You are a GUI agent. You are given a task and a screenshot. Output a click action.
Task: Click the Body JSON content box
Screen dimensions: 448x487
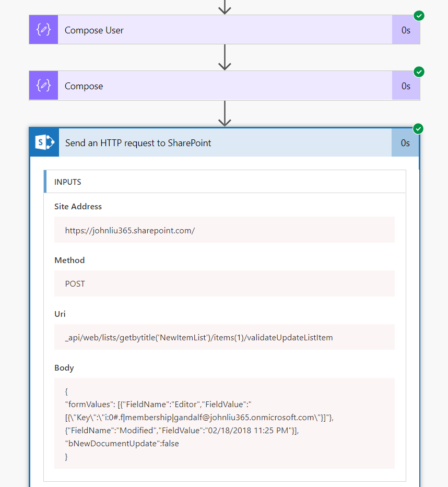pos(224,423)
